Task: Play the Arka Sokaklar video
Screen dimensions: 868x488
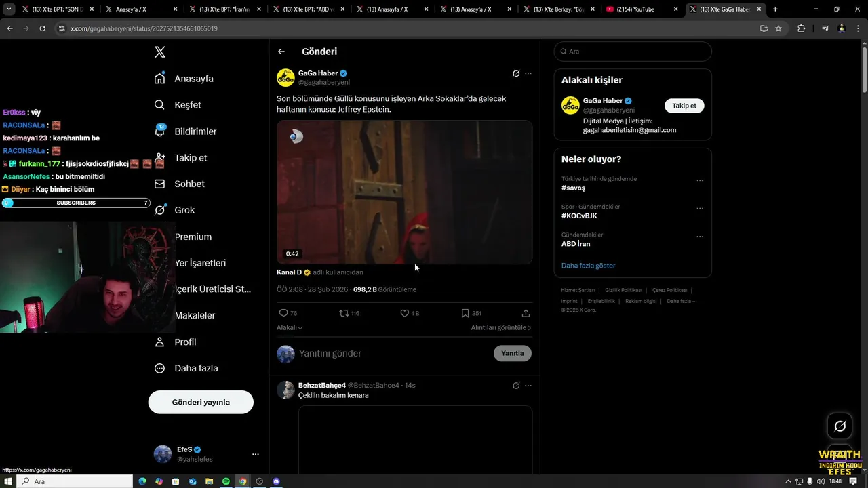Action: pyautogui.click(x=404, y=192)
